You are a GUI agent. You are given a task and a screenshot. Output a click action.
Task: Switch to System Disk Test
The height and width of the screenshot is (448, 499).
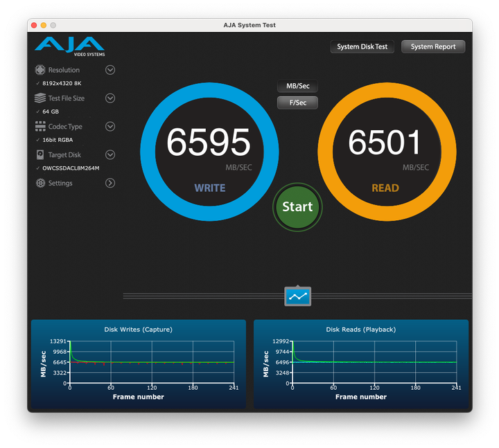click(x=362, y=47)
